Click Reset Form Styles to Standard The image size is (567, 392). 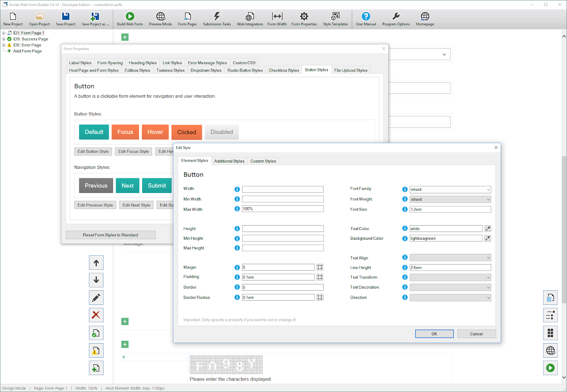click(x=111, y=235)
